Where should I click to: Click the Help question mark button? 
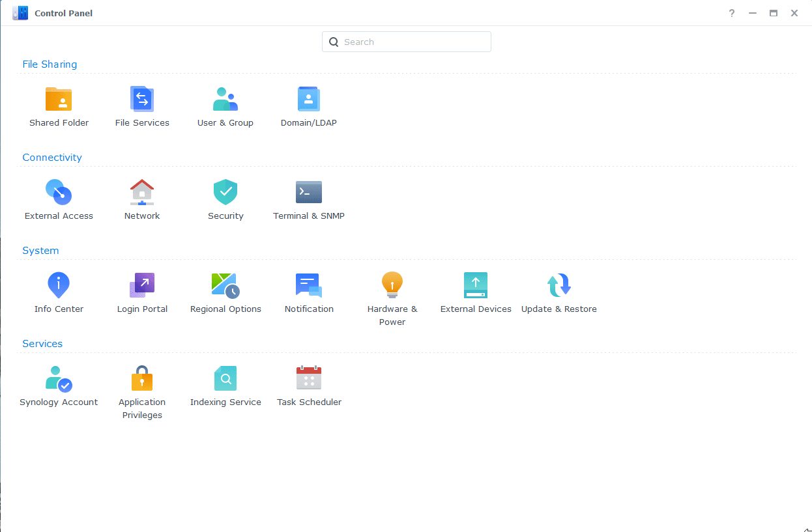[732, 13]
